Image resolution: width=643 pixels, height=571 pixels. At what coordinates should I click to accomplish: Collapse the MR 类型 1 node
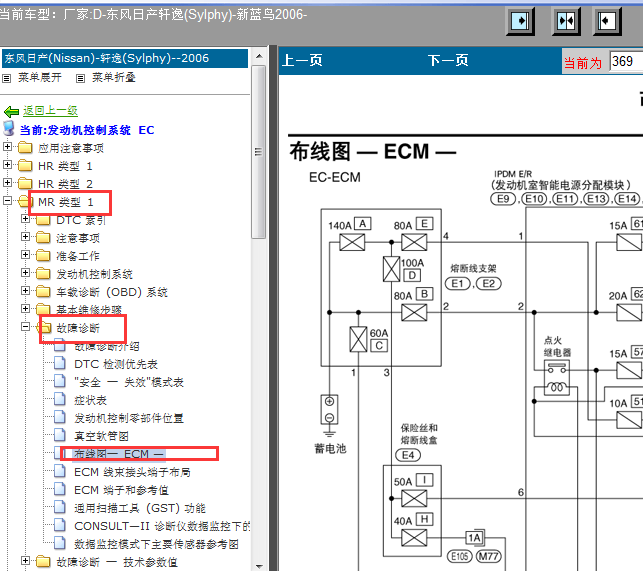tap(7, 200)
